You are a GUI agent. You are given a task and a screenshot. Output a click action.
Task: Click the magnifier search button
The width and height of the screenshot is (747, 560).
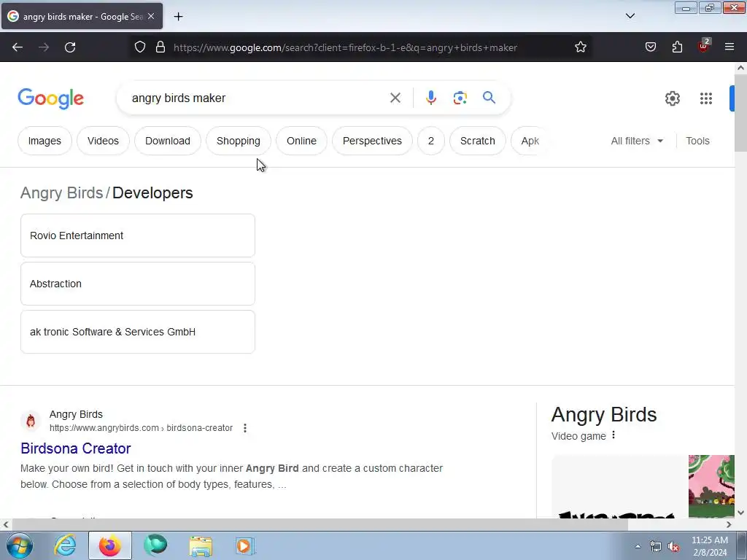[489, 98]
